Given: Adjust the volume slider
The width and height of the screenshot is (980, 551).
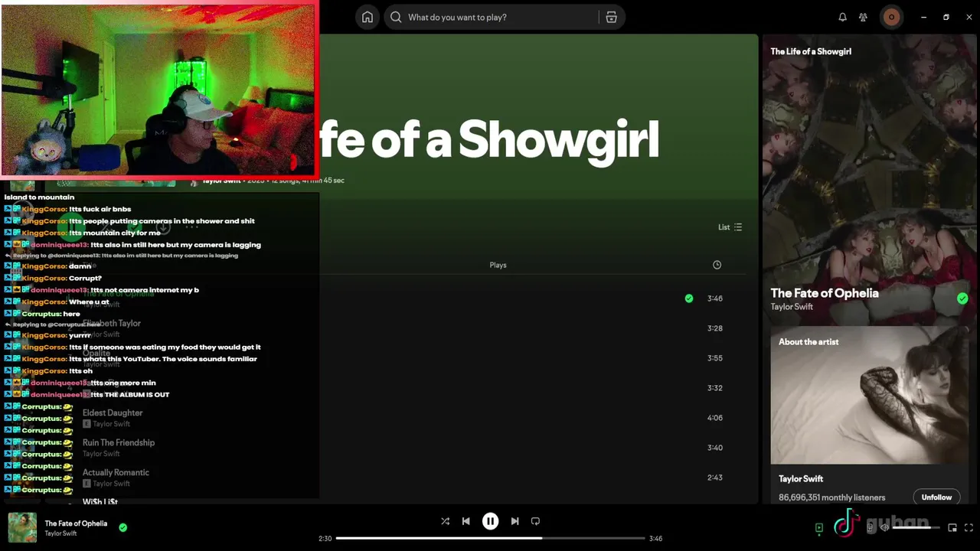Looking at the screenshot, I should click(915, 527).
